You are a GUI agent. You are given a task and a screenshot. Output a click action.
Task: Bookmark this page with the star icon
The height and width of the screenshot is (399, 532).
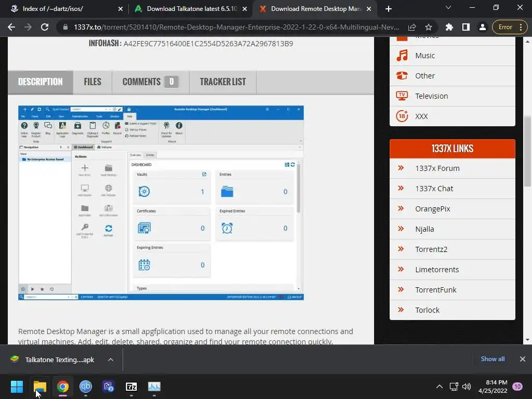click(x=429, y=27)
